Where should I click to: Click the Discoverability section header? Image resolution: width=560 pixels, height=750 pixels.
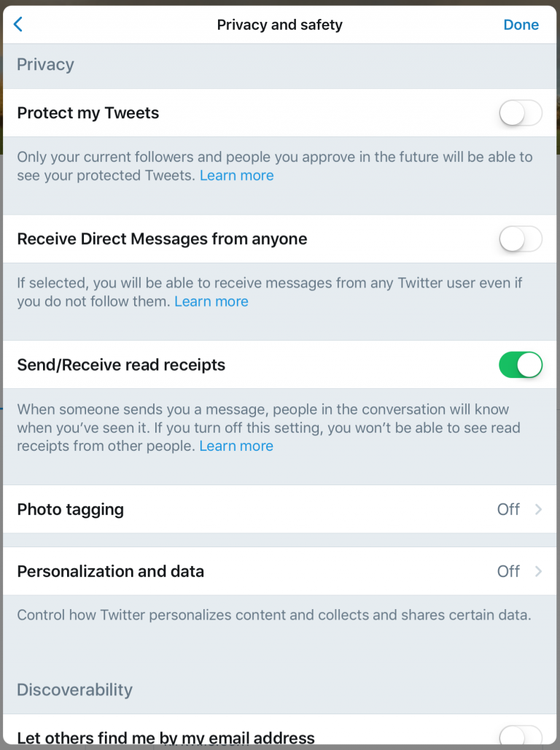[x=74, y=689]
